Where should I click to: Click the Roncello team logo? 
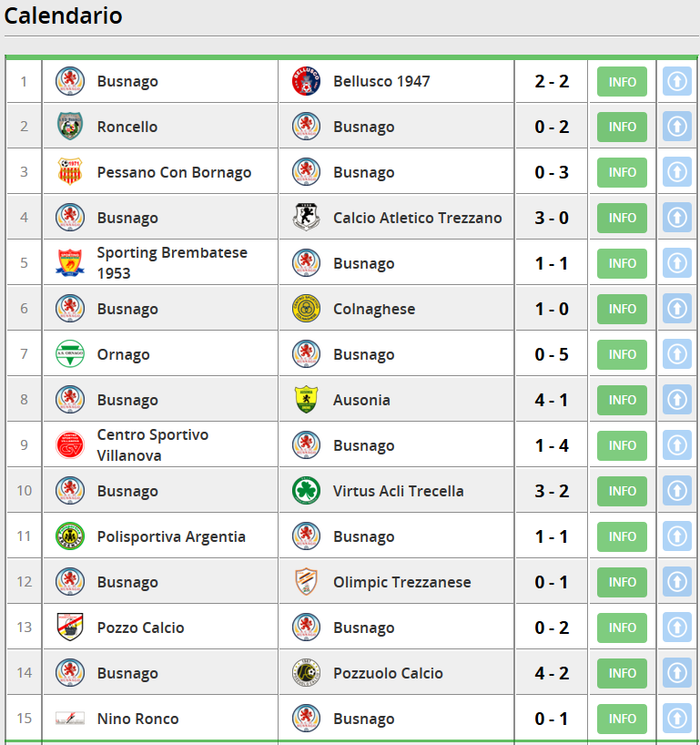tap(70, 127)
